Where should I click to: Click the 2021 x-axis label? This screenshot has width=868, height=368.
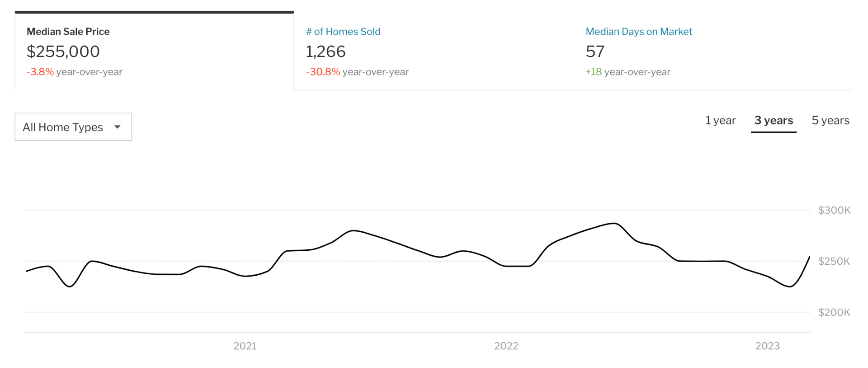tap(245, 346)
